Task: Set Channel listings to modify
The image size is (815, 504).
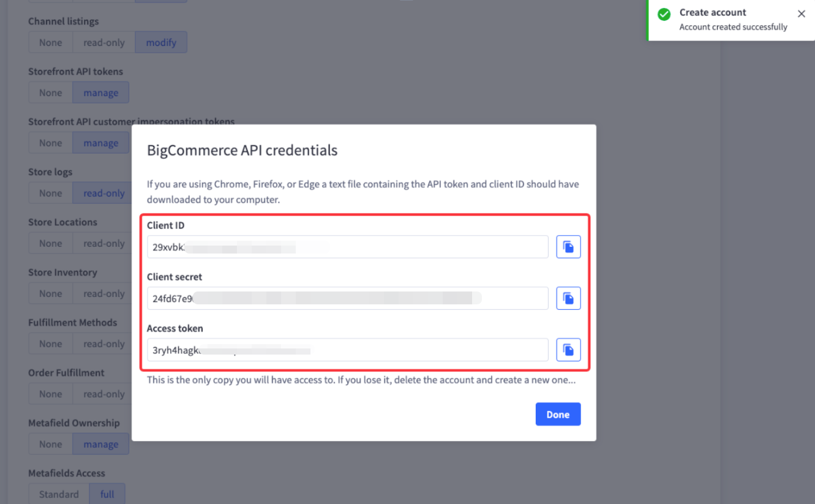Action: pyautogui.click(x=161, y=42)
